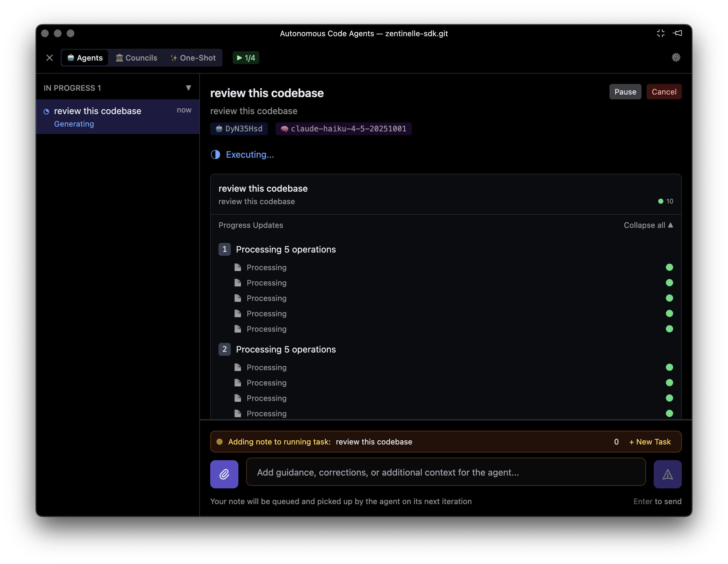Switch to the Councils tab
Viewport: 728px width, 564px height.
[136, 57]
